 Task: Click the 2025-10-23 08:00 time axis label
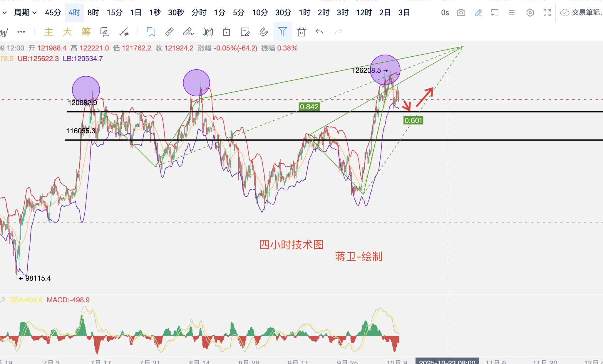[447, 362]
